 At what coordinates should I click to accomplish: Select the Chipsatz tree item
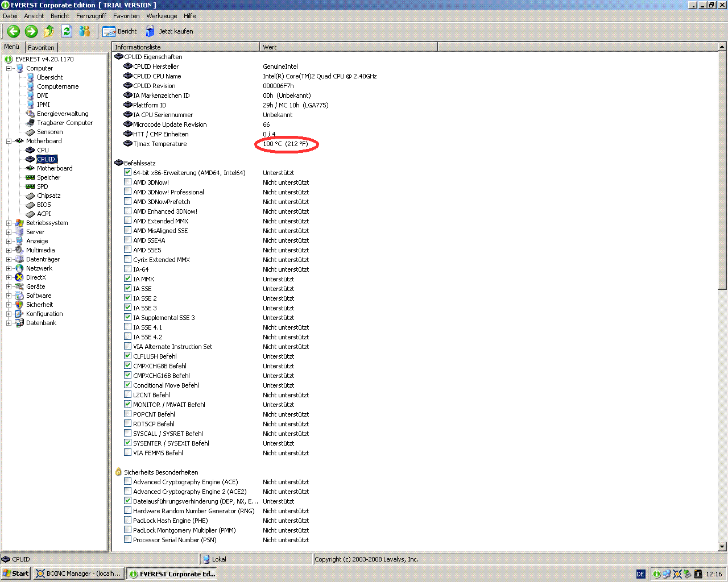pos(49,196)
